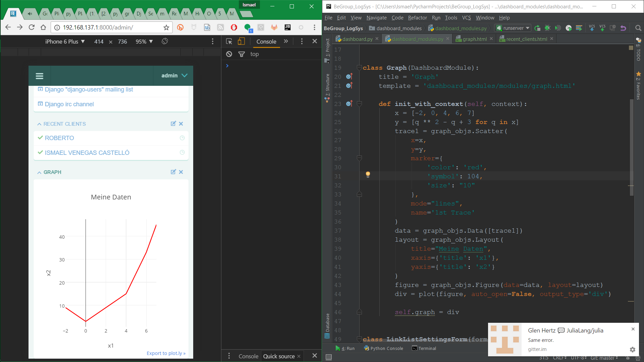Image resolution: width=644 pixels, height=362 pixels.
Task: Click the purple revert arrow icon
Action: click(x=623, y=28)
